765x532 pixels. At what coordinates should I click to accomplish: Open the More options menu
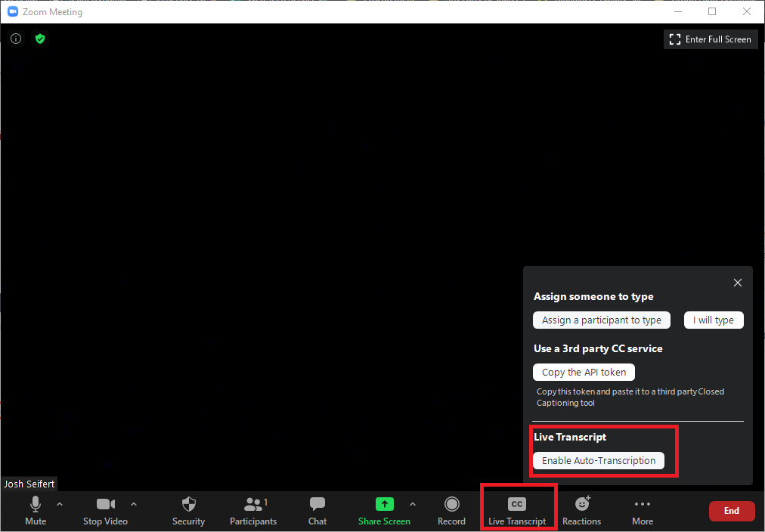coord(643,510)
